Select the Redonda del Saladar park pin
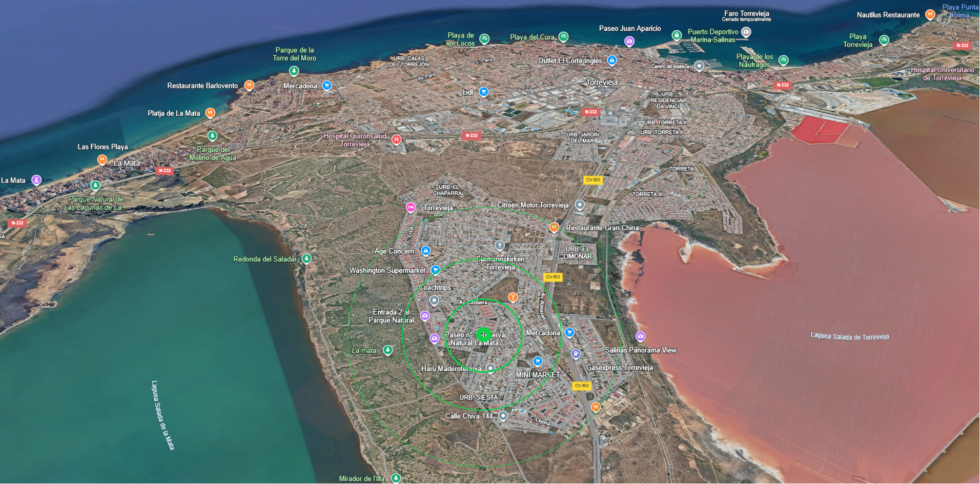This screenshot has width=980, height=484. click(307, 258)
